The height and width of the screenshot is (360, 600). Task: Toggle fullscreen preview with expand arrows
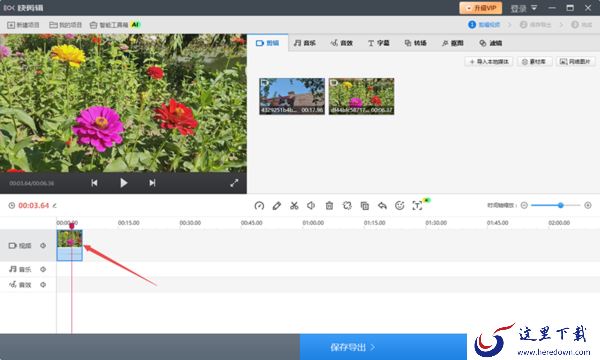coord(234,183)
